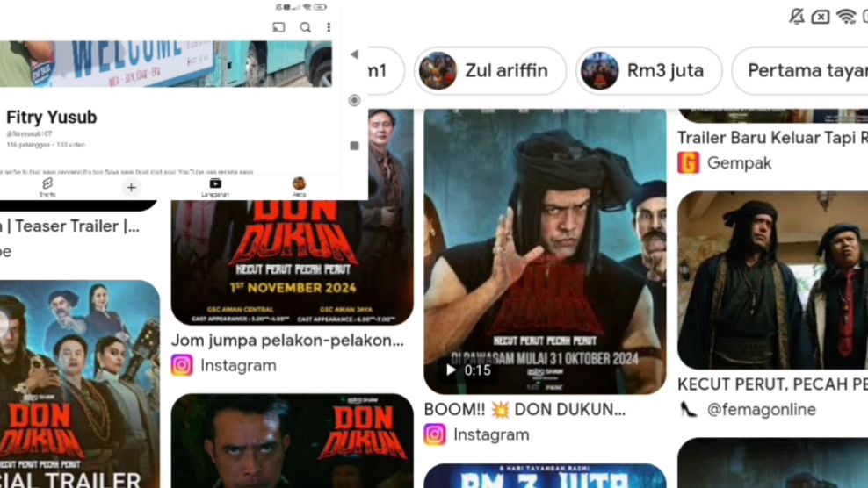Click Instagram logo under BOOM!! result
868x488 pixels.
pos(435,434)
